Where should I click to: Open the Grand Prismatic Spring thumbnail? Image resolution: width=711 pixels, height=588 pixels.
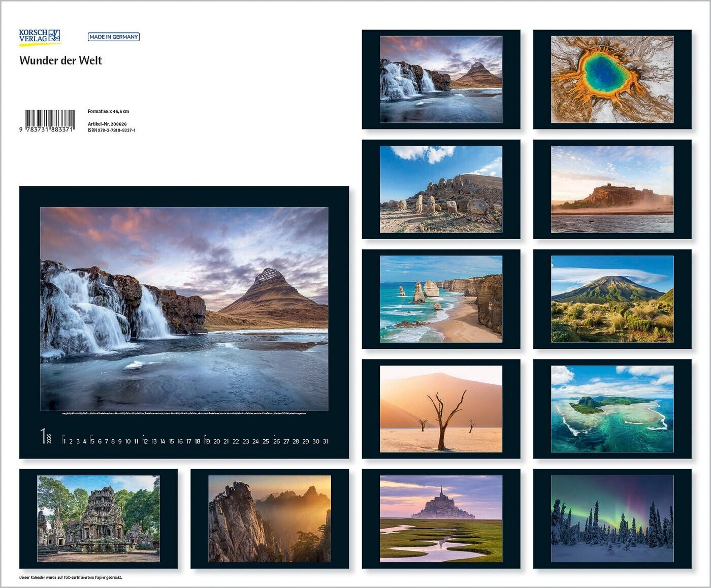[x=612, y=79]
